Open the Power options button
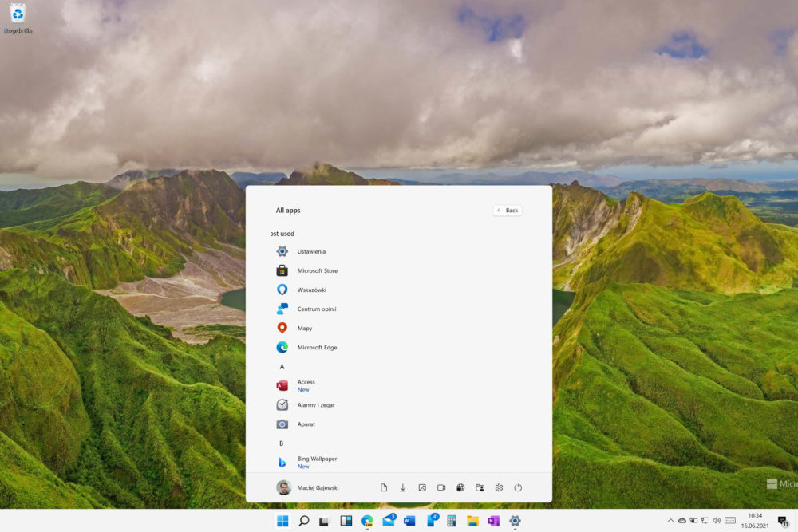This screenshot has width=798, height=532. (518, 488)
